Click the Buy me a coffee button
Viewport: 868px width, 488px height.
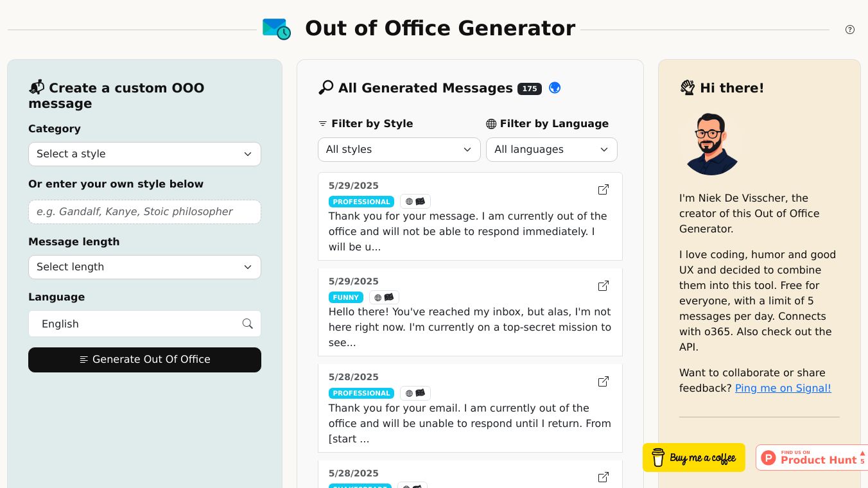693,457
